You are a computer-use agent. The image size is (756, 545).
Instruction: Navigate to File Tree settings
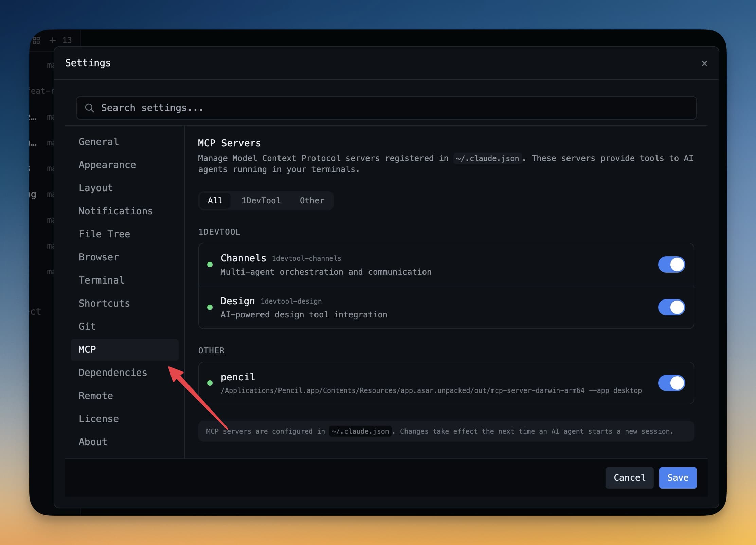click(104, 234)
